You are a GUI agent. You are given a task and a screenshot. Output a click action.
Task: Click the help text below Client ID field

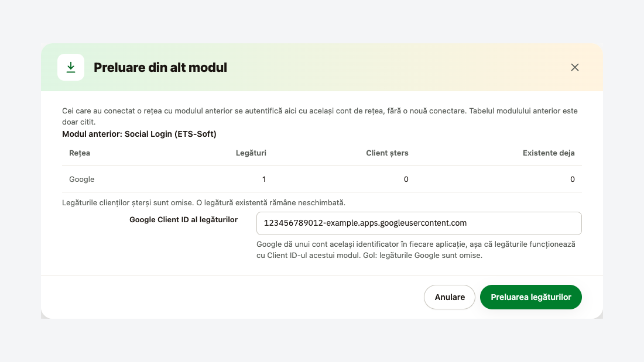[416, 250]
